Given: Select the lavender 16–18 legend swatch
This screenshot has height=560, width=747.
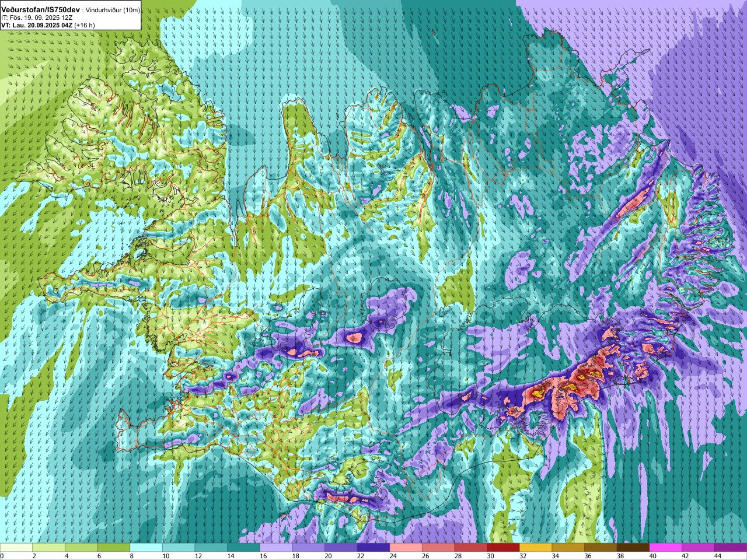Looking at the screenshot, I should (x=276, y=548).
